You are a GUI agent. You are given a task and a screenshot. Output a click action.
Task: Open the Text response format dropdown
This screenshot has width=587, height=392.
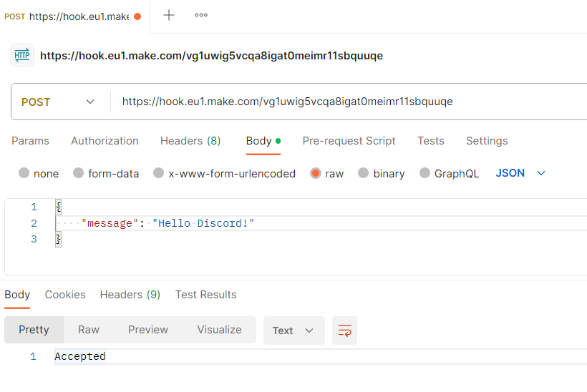(x=293, y=330)
